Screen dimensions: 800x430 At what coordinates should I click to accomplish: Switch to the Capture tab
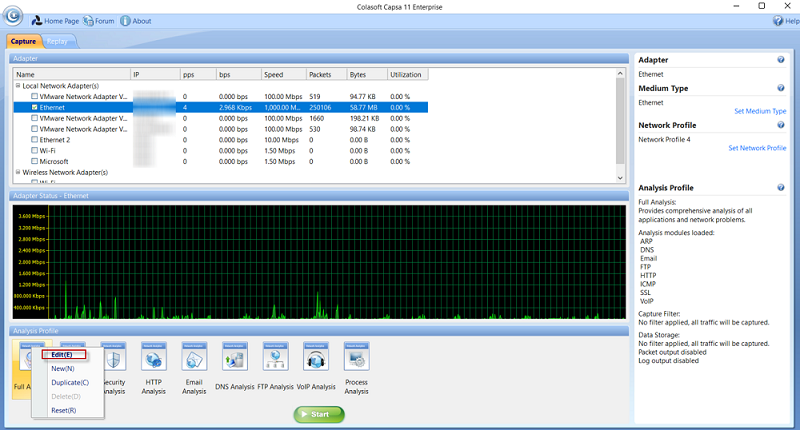point(23,41)
